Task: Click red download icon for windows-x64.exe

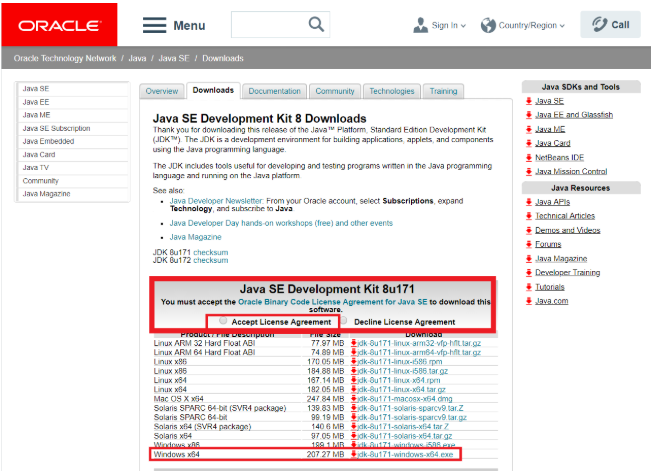Action: (x=354, y=454)
